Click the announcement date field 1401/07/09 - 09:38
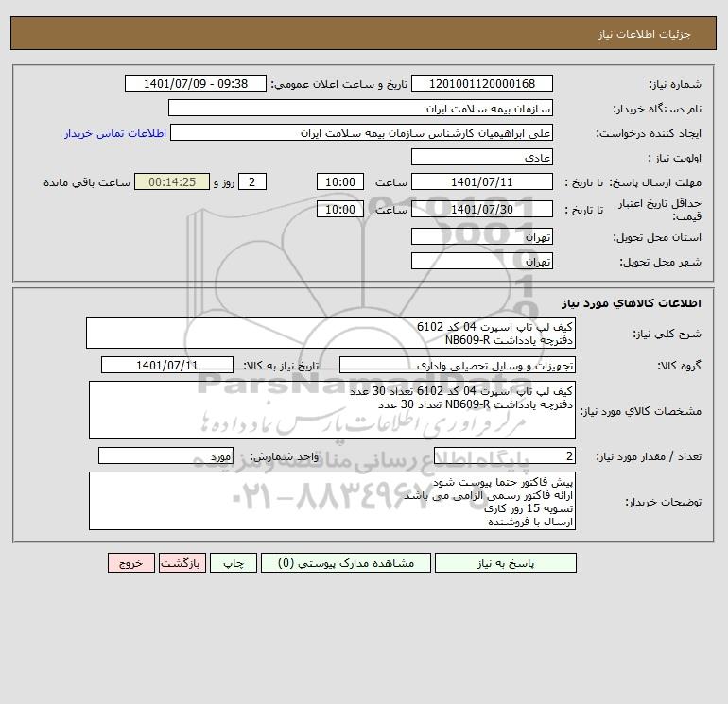Screen dimensions: 728x704 [x=196, y=83]
